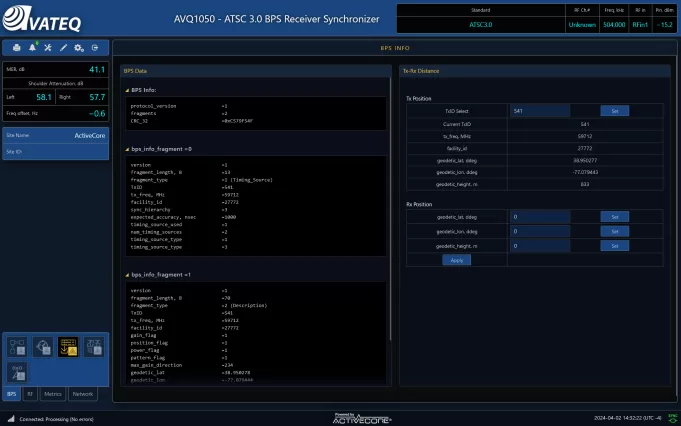This screenshot has width=681, height=426.
Task: Open the block diagram view icon
Action: coord(17,347)
